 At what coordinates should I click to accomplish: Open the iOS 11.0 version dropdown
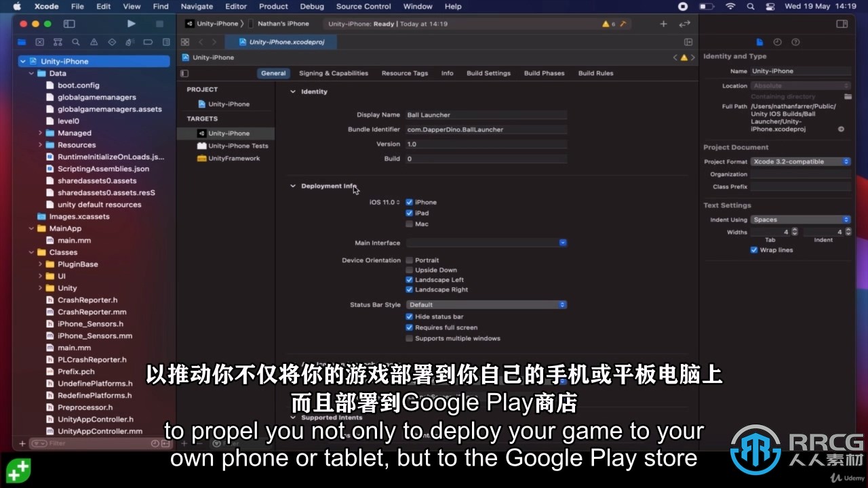point(385,202)
